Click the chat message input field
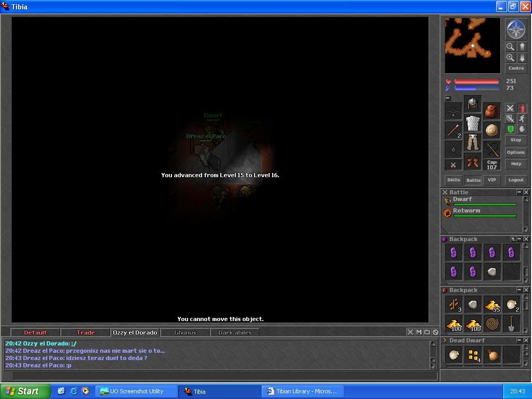 pyautogui.click(x=225, y=376)
